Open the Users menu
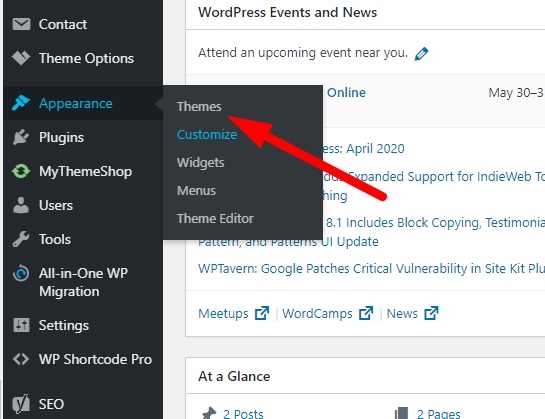545x419 pixels. coord(56,205)
